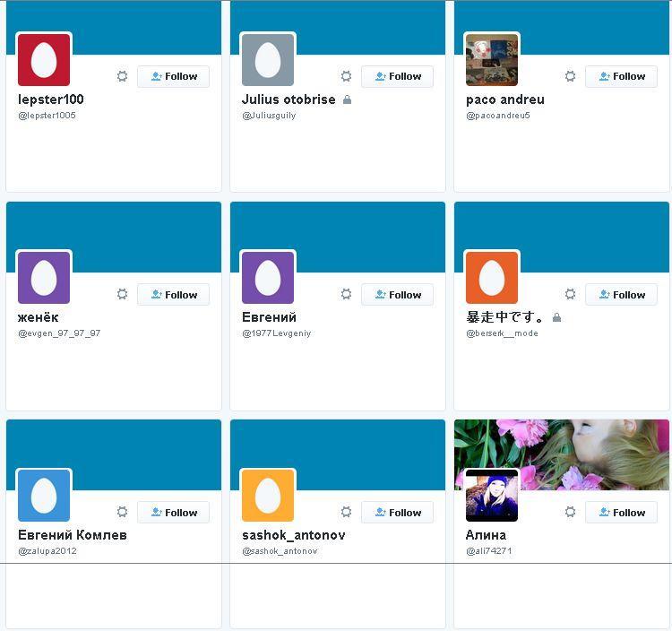Follow the @berserk__mode account
The height and width of the screenshot is (631, 672).
(x=622, y=295)
